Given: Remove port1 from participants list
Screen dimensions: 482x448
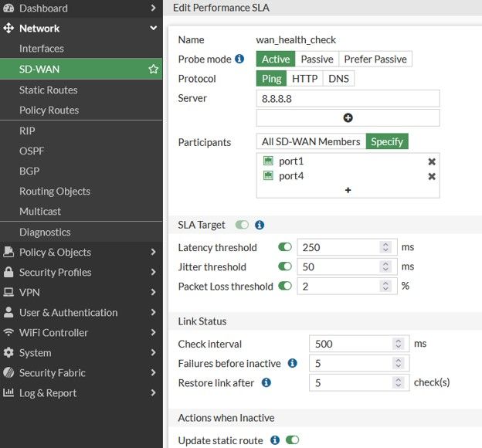Looking at the screenshot, I should click(432, 161).
